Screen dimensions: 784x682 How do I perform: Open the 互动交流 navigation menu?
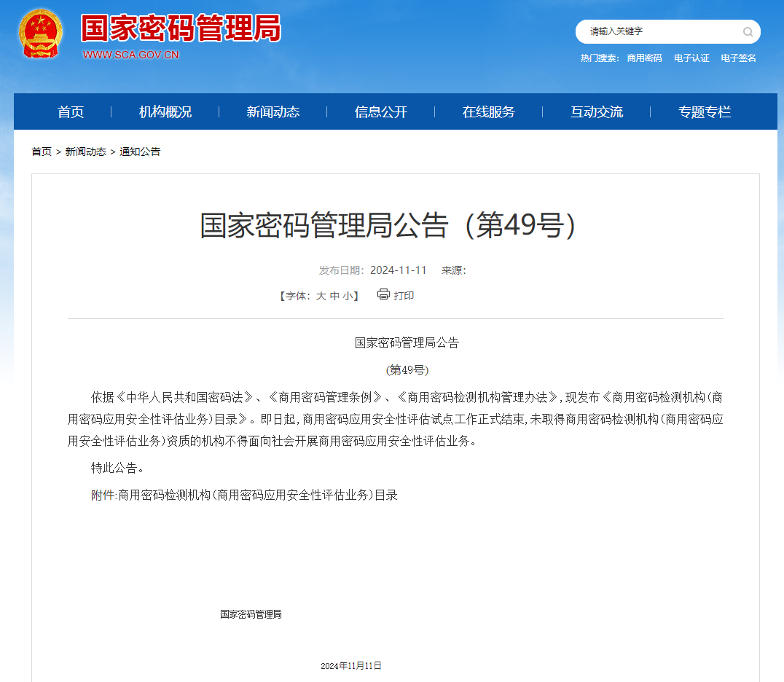tap(597, 112)
